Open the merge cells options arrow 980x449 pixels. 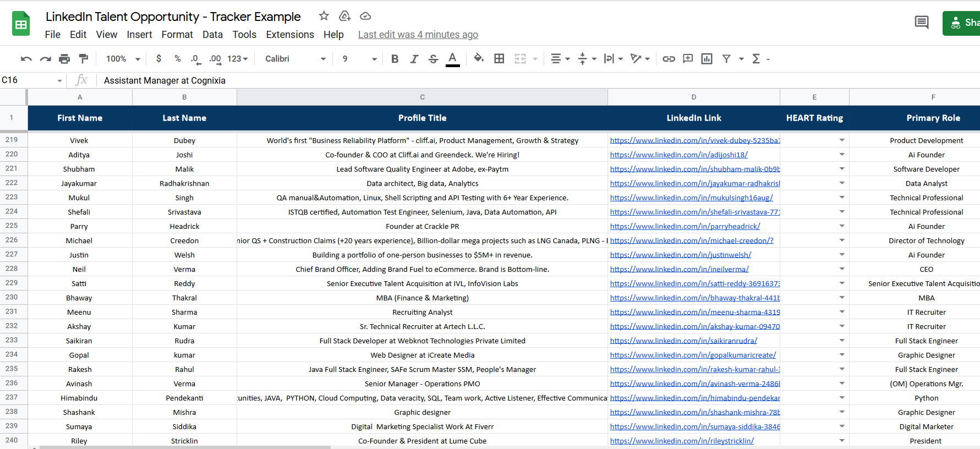pyautogui.click(x=535, y=59)
